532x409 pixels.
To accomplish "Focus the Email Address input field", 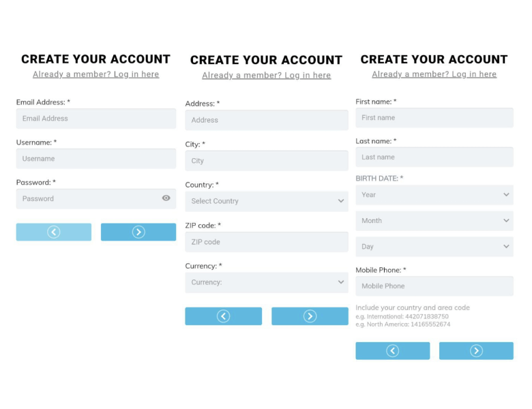I will click(95, 119).
